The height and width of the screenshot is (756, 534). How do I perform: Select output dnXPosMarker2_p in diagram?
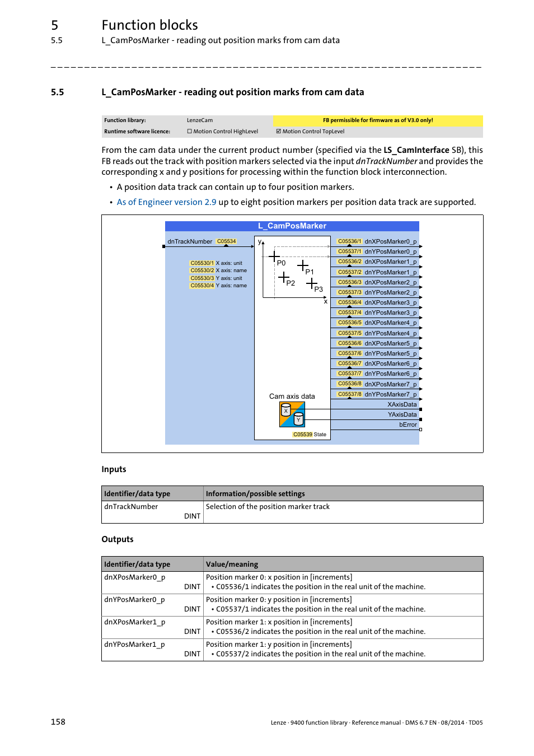(x=391, y=283)
